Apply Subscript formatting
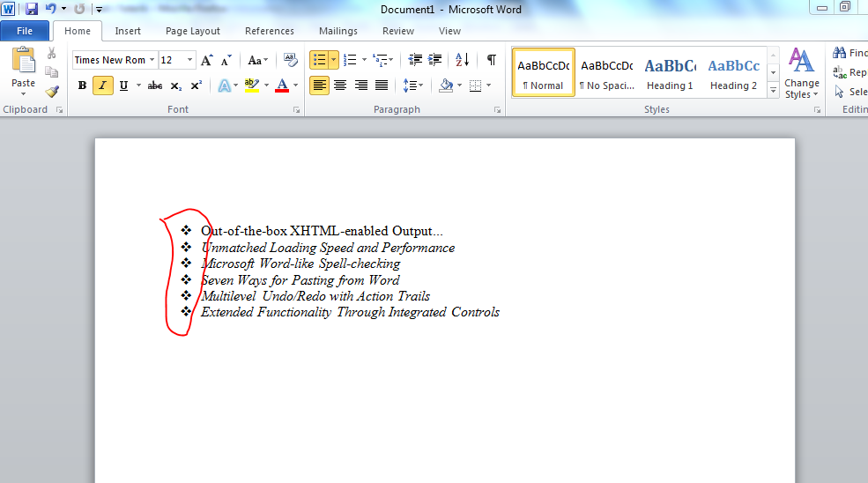This screenshot has width=868, height=483. pos(175,85)
